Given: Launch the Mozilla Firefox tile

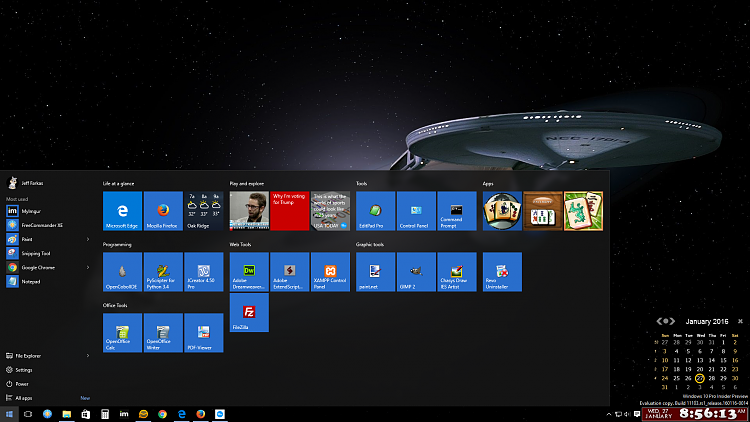Looking at the screenshot, I should point(163,211).
